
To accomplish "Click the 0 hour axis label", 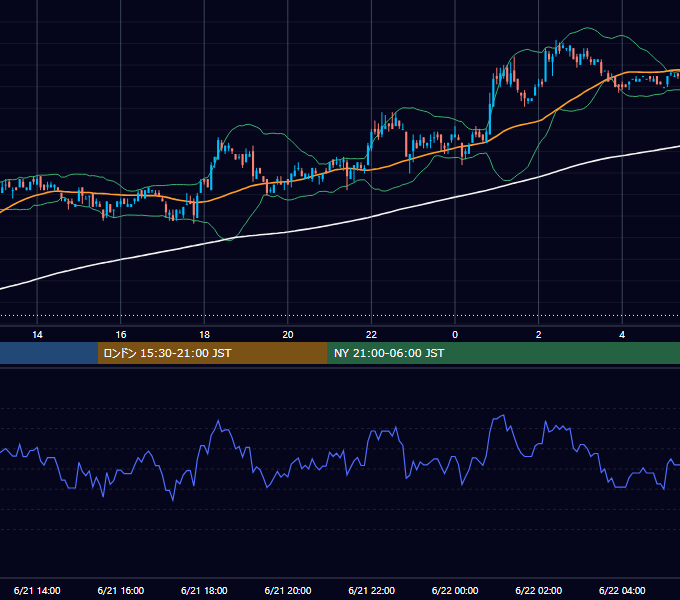I will tap(455, 335).
